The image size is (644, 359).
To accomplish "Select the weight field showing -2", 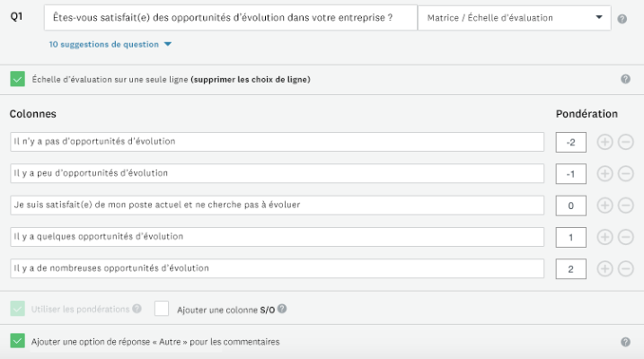I will (x=571, y=142).
